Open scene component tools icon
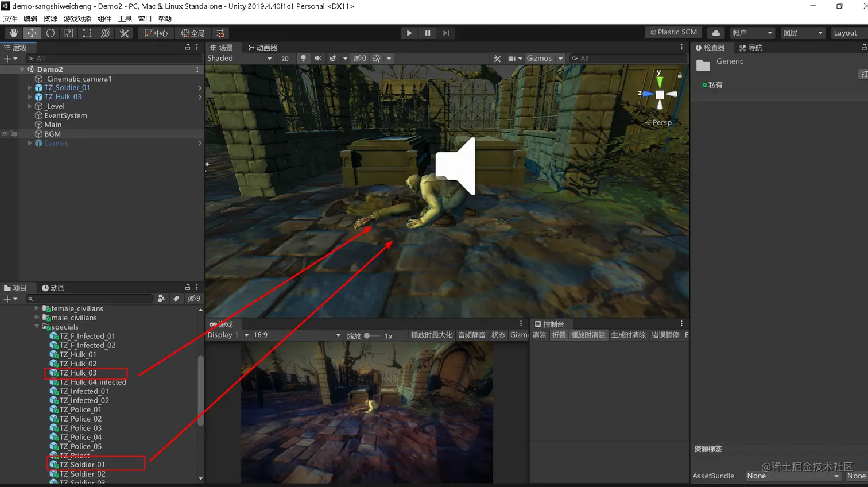This screenshot has height=487, width=868. pyautogui.click(x=497, y=59)
